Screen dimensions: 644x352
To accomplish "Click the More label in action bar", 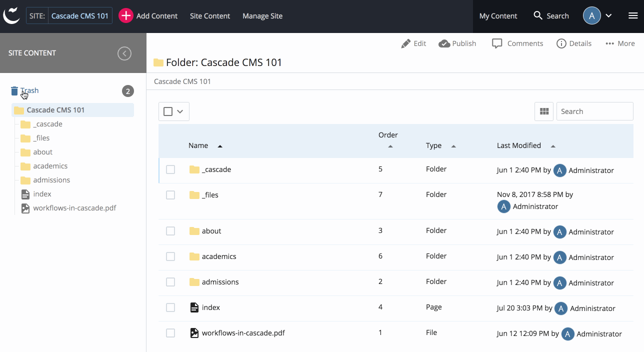I will [626, 43].
